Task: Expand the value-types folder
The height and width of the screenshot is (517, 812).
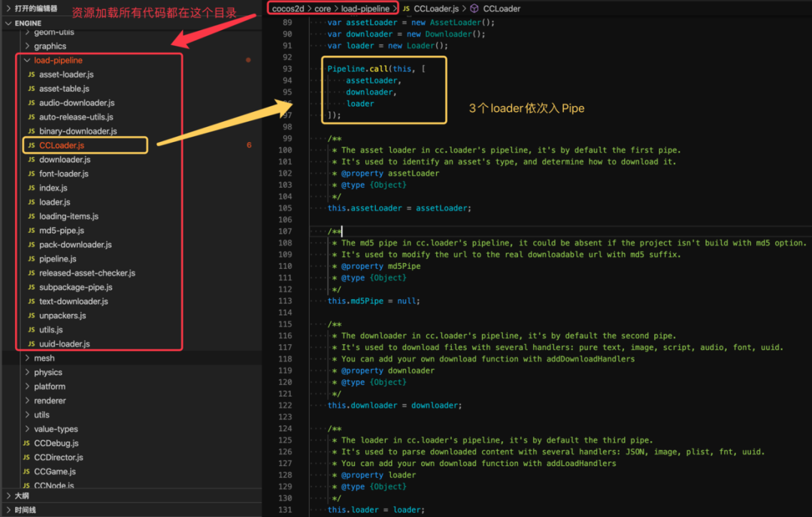Action: click(x=27, y=429)
